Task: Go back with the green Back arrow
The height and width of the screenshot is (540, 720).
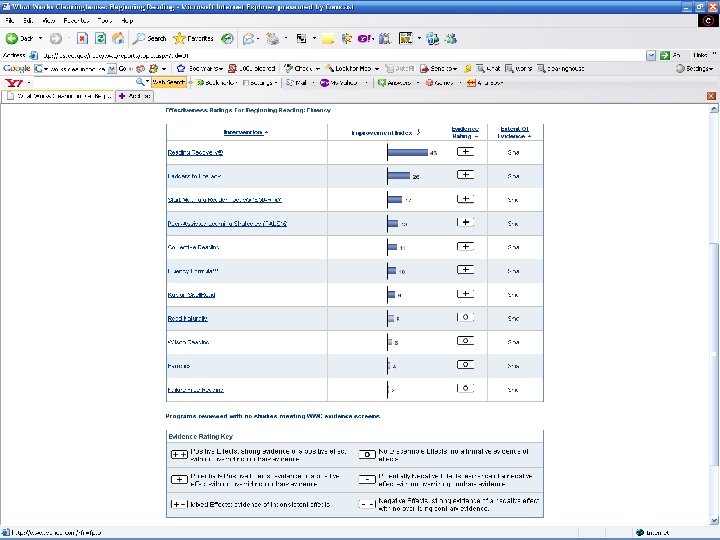Action: click(x=19, y=39)
